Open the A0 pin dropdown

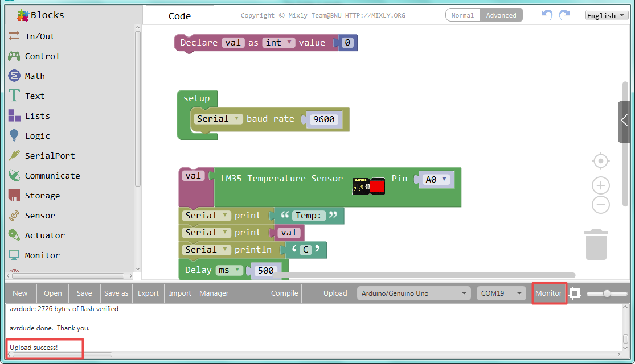coord(436,180)
